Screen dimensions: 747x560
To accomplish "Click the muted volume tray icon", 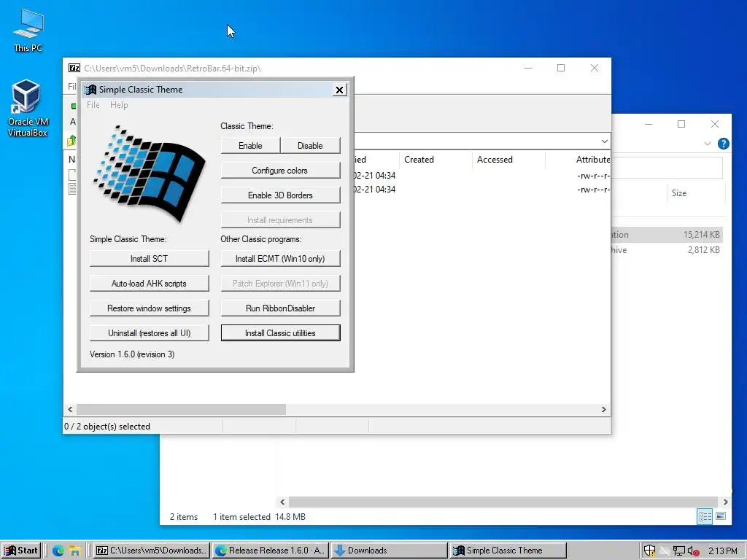I will tap(694, 551).
